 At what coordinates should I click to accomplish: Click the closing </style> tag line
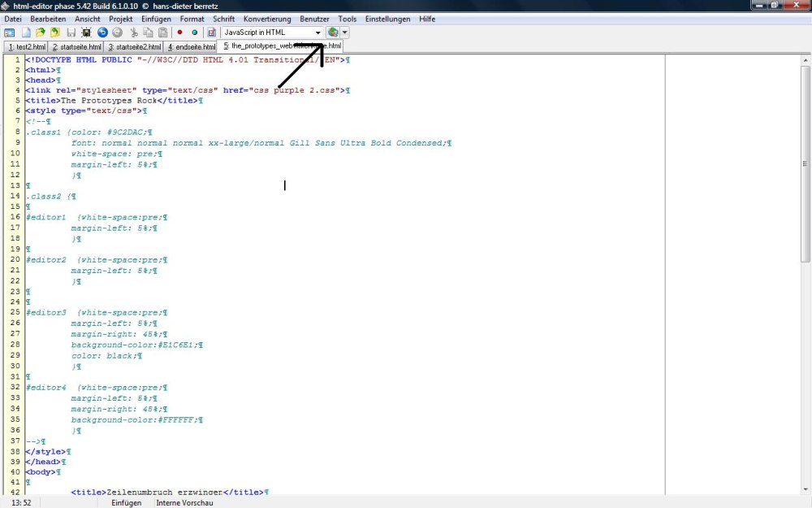pyautogui.click(x=46, y=452)
